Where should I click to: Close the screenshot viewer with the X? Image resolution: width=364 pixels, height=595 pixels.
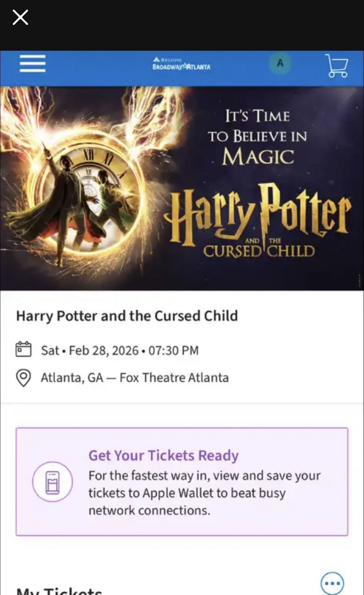[x=20, y=17]
